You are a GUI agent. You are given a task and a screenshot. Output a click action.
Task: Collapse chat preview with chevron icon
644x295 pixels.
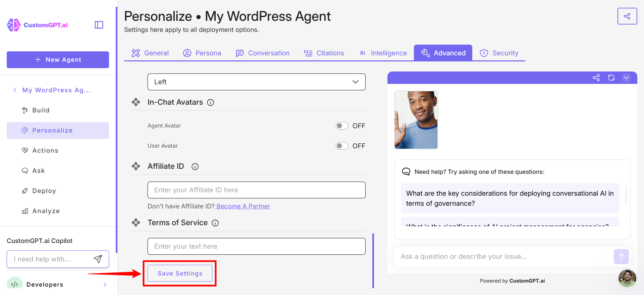pos(626,78)
